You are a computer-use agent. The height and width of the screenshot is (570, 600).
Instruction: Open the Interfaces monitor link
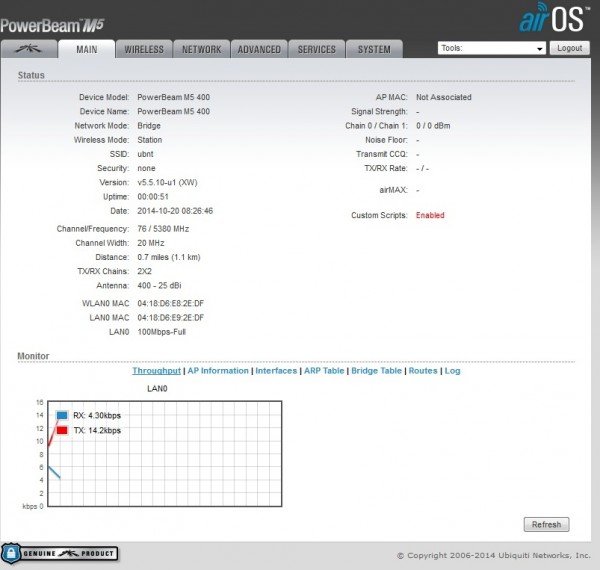coord(276,371)
